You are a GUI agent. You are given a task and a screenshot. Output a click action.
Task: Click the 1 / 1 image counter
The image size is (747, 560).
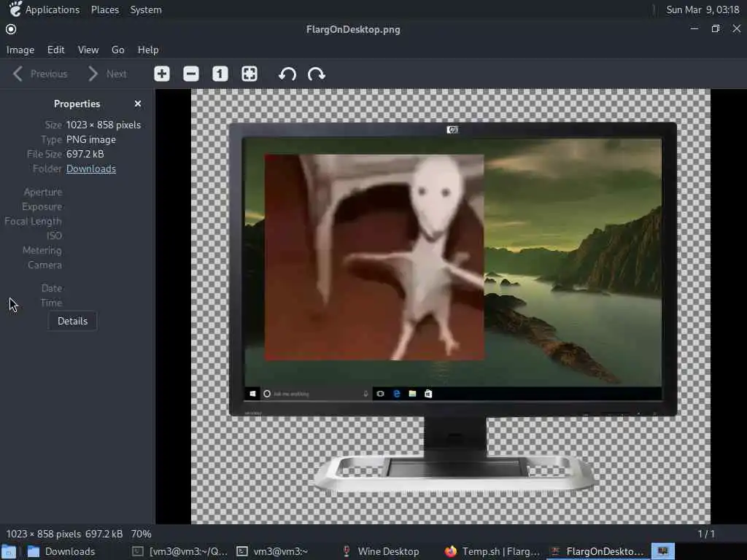click(x=706, y=534)
